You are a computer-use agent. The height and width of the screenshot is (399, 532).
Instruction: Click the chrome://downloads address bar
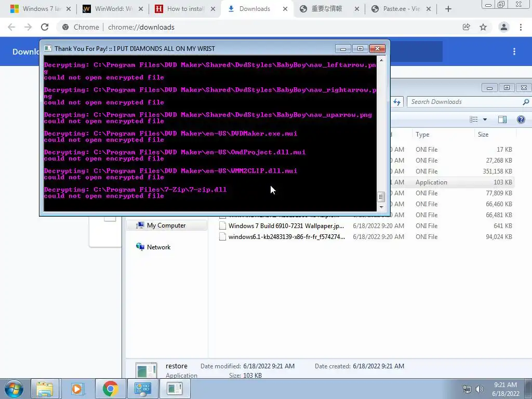coord(258,27)
